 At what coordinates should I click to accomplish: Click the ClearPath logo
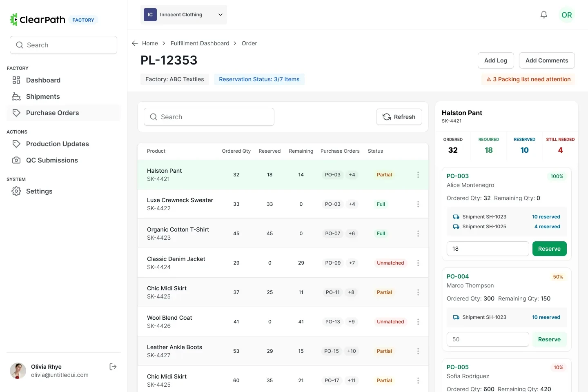pos(38,20)
